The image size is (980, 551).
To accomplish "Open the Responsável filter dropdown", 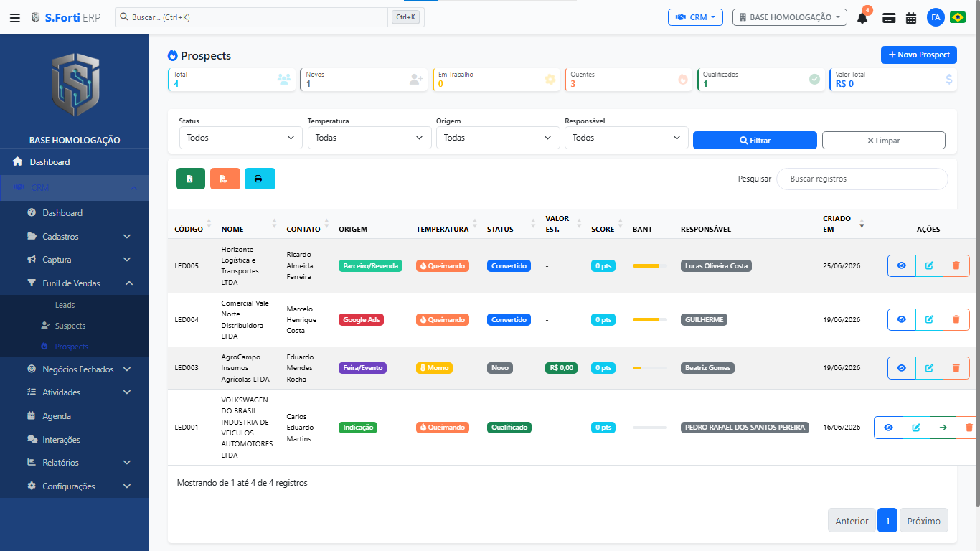I will [626, 138].
